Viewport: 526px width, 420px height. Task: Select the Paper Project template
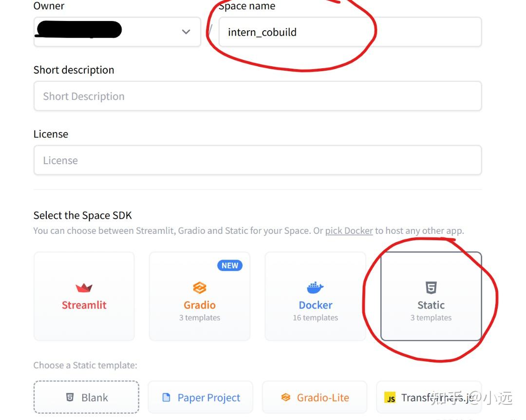click(200, 397)
